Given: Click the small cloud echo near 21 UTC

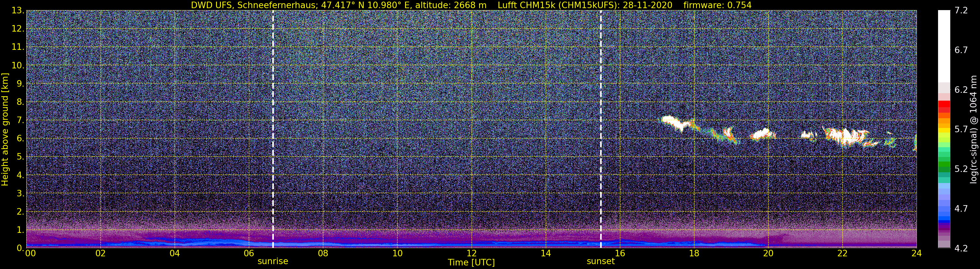Looking at the screenshot, I should click(x=809, y=135).
